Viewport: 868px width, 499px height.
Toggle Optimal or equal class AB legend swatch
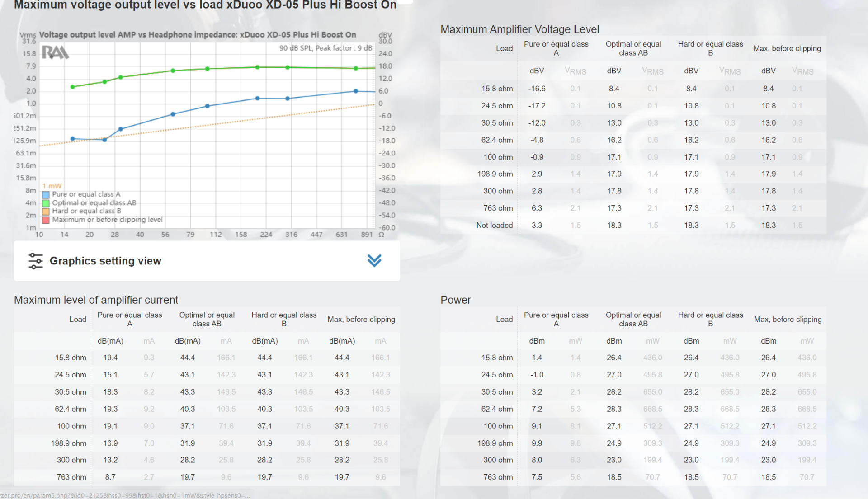pos(46,203)
